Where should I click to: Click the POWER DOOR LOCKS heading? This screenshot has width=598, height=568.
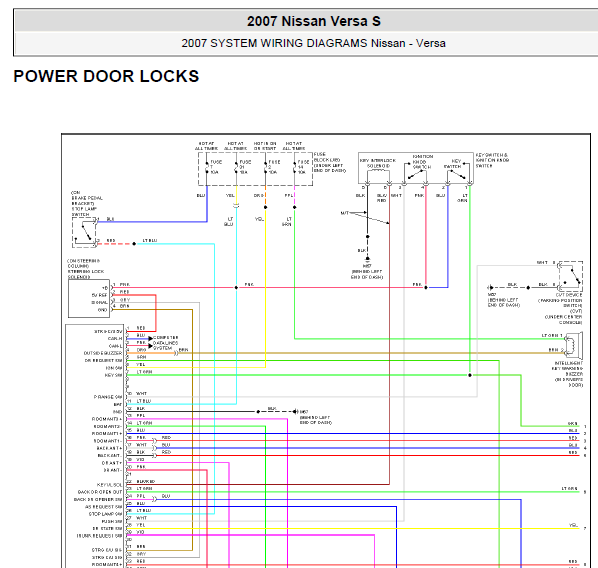click(106, 76)
